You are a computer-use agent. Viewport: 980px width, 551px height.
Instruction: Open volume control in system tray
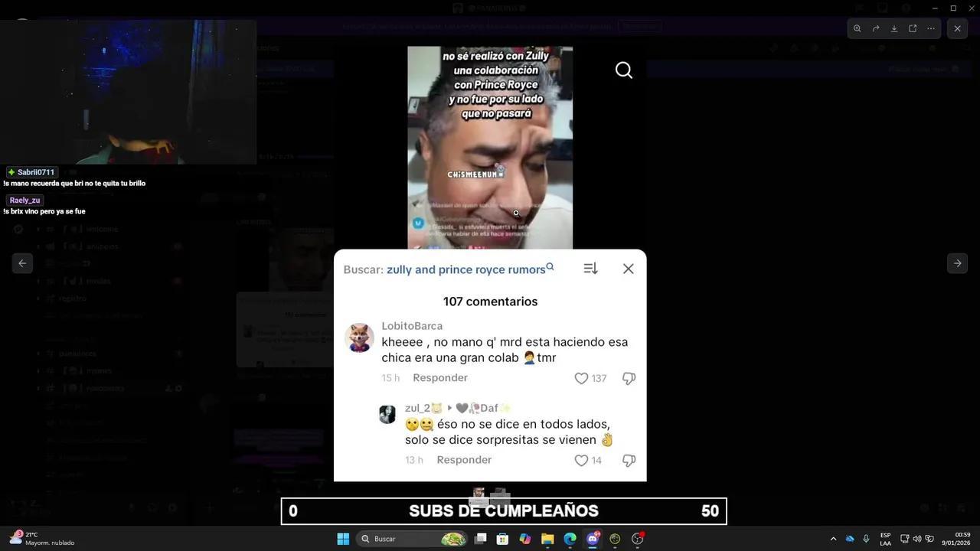point(917,539)
